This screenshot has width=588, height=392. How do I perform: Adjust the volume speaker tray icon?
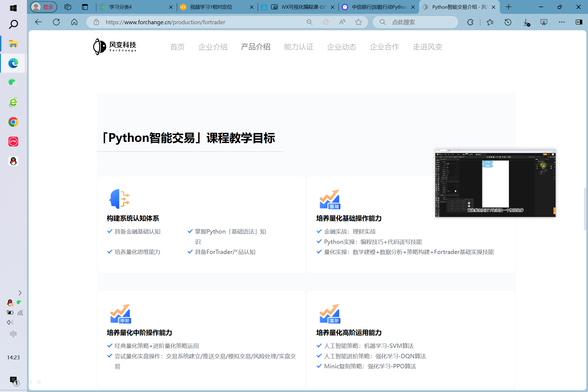[10, 322]
